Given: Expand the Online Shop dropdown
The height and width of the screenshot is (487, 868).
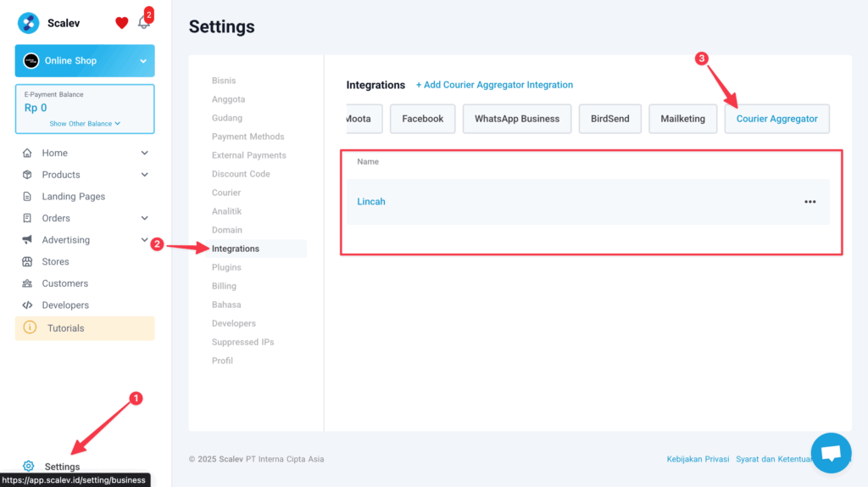Looking at the screenshot, I should click(x=143, y=61).
